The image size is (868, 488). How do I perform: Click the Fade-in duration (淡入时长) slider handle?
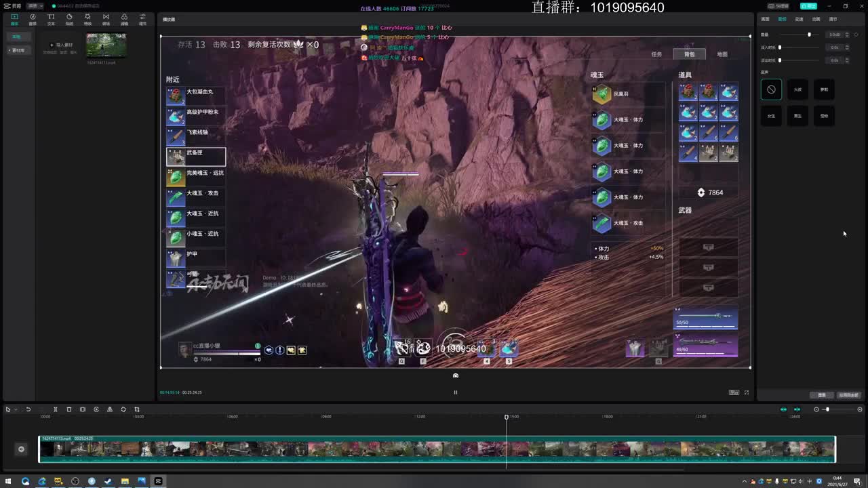click(x=780, y=47)
